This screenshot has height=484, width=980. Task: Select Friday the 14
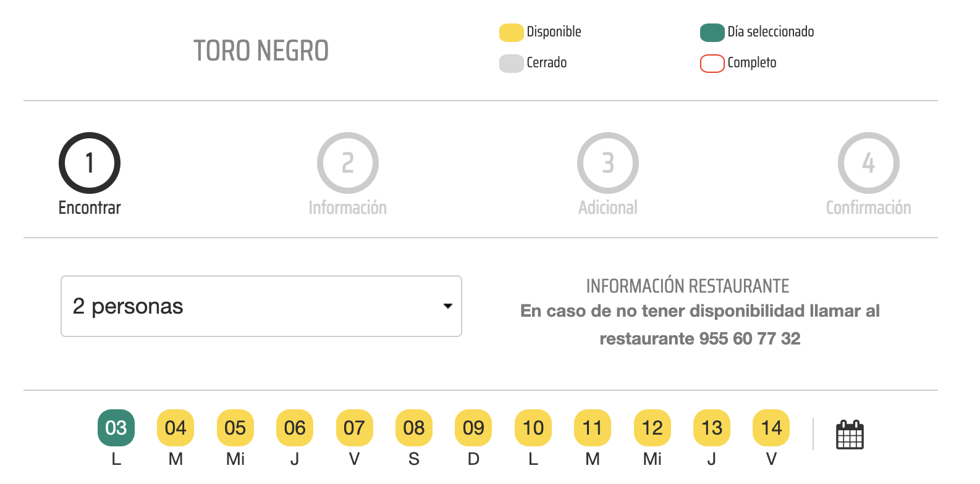click(771, 428)
